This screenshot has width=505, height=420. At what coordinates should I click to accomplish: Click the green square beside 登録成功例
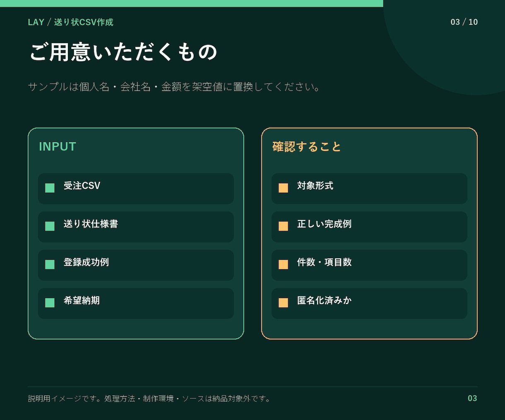[50, 264]
